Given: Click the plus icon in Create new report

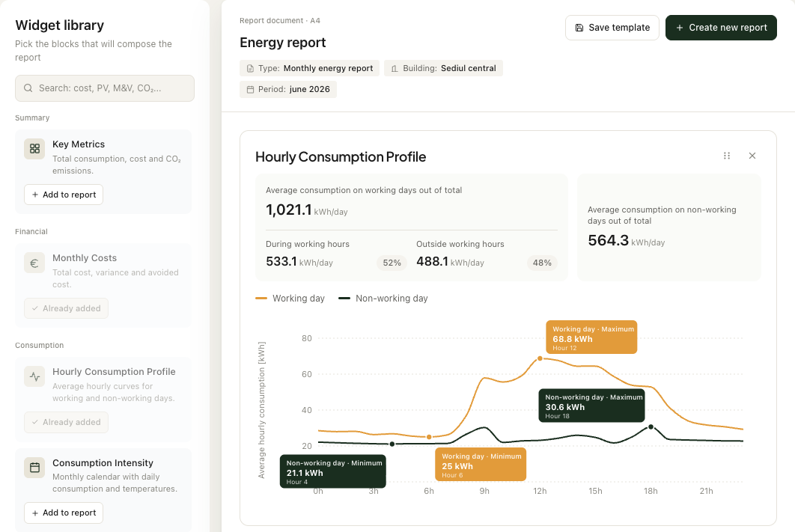Looking at the screenshot, I should [680, 28].
